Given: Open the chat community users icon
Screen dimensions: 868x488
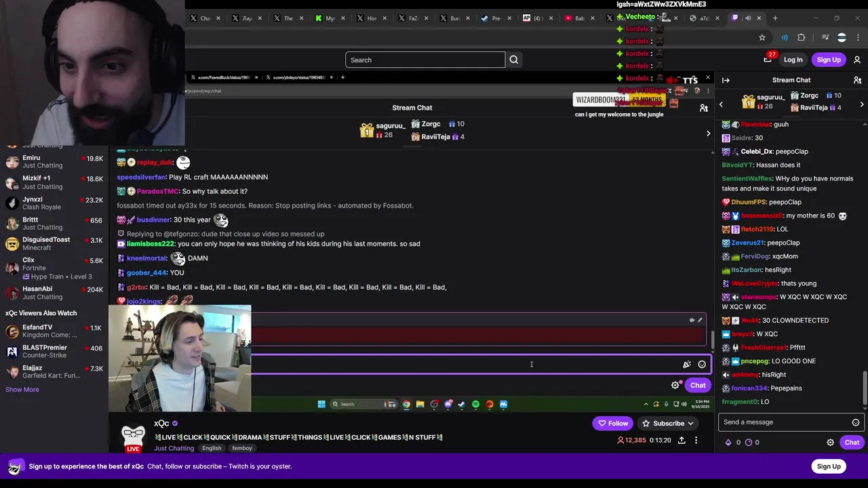Looking at the screenshot, I should [x=857, y=80].
